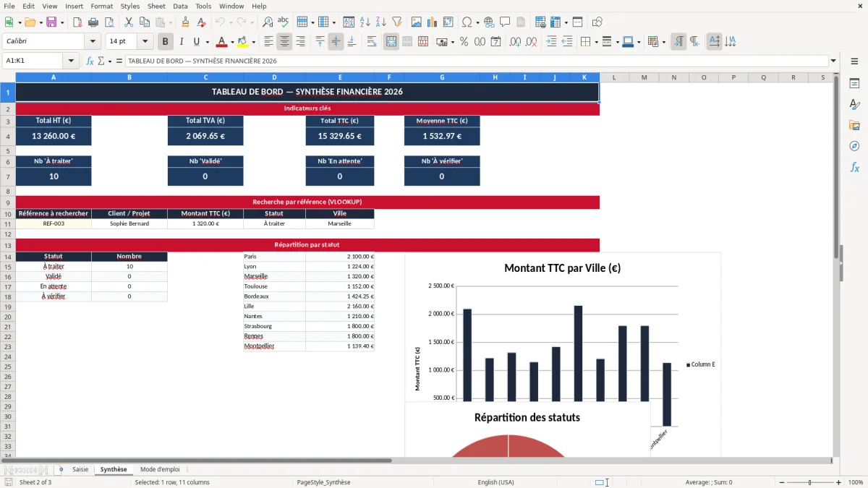Screen dimensions: 868x488
Task: Open the sidebar Properties panel icon
Action: [854, 84]
